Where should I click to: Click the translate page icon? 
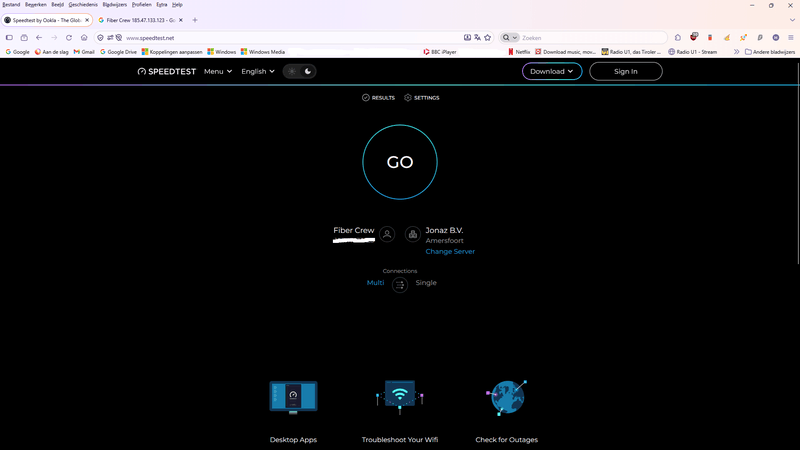(x=478, y=38)
